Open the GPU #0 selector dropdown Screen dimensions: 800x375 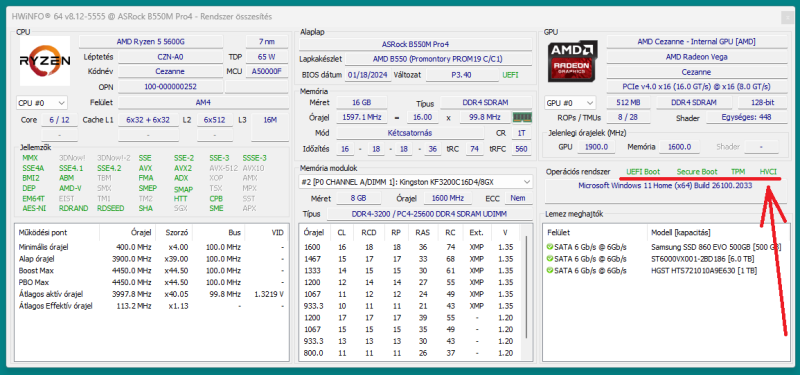[x=570, y=103]
